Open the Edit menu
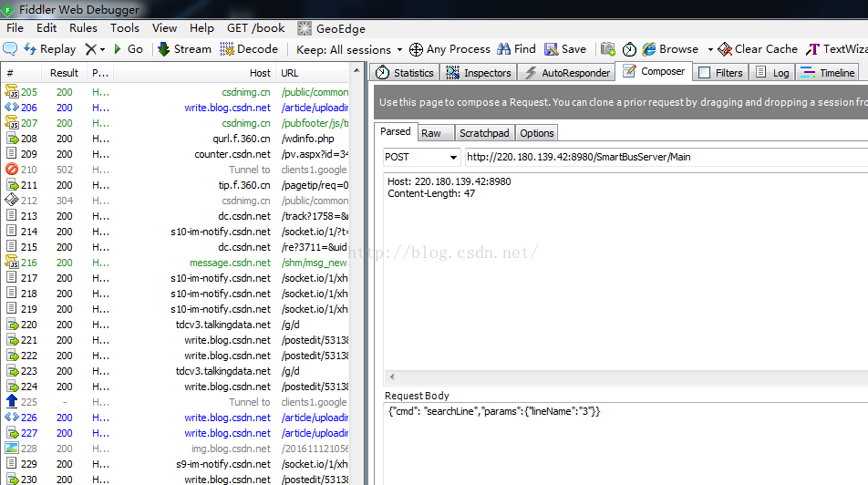The image size is (868, 485). [46, 28]
